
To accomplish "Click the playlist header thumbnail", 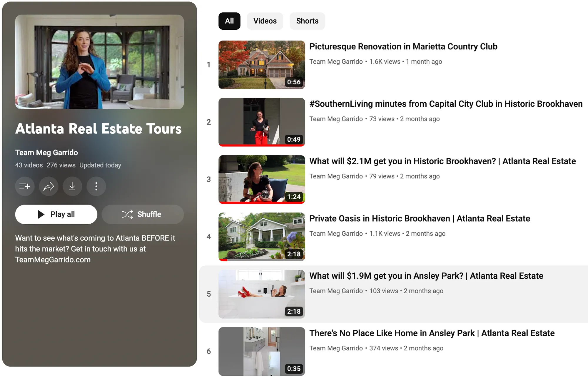I will (100, 61).
